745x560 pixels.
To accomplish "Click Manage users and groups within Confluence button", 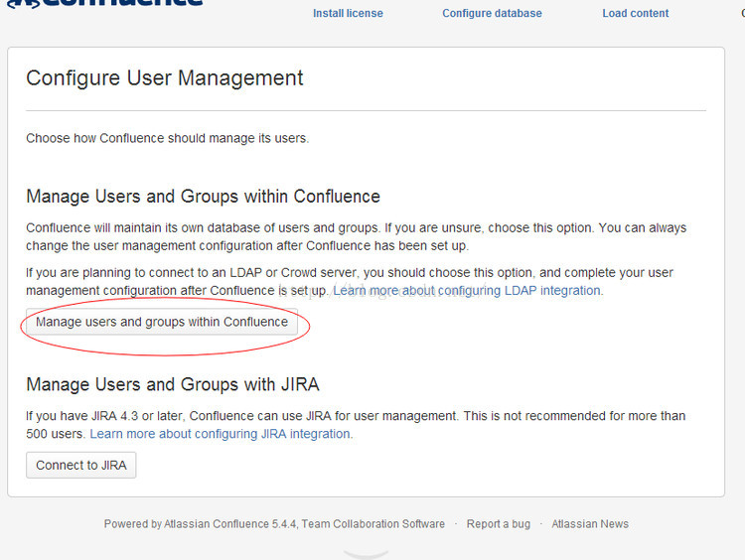I will coord(162,322).
